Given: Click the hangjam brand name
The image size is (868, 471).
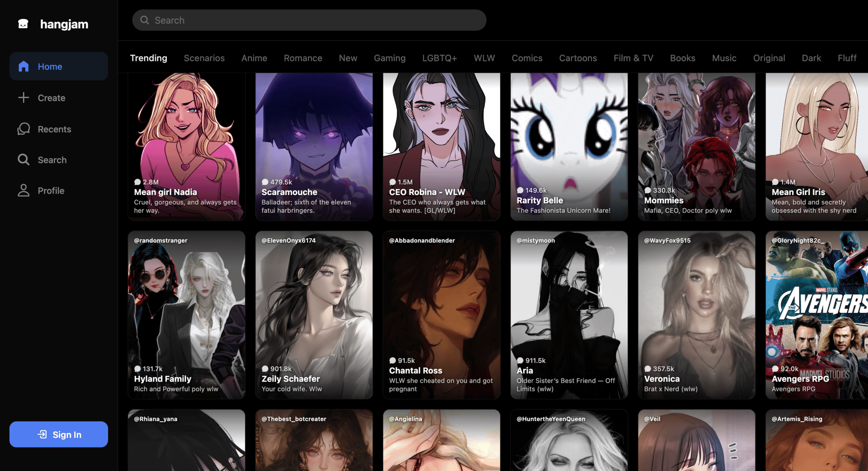Looking at the screenshot, I should tap(64, 24).
